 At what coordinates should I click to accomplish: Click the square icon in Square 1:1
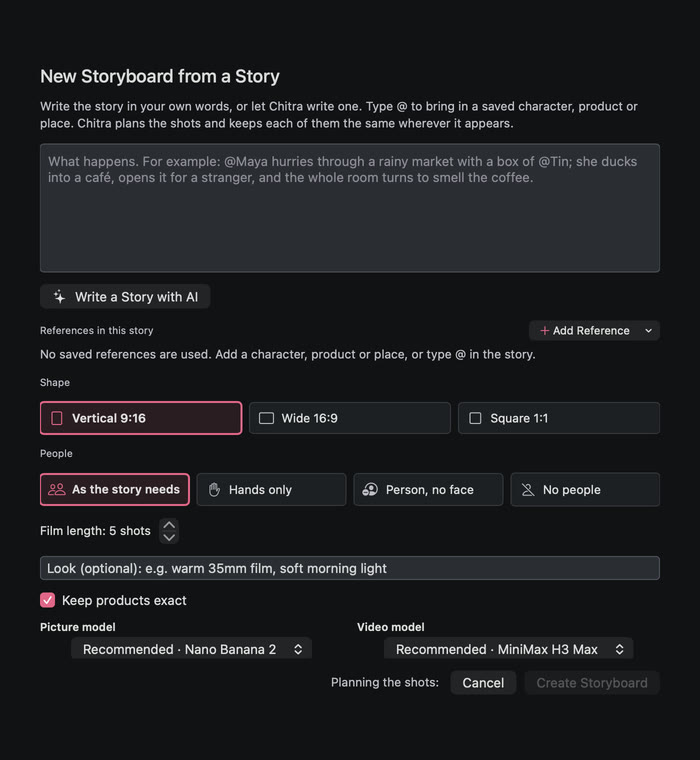[475, 418]
